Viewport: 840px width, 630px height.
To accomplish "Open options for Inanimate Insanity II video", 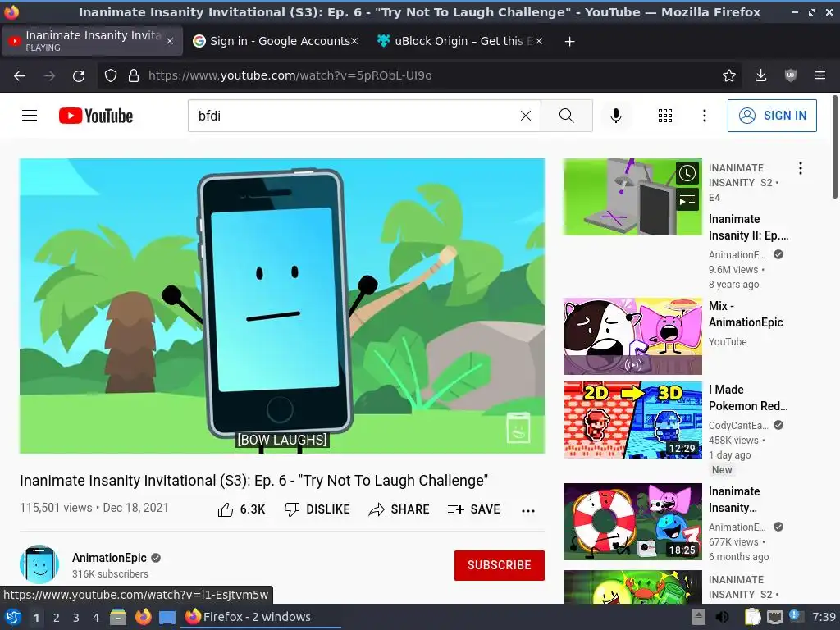I will pyautogui.click(x=801, y=168).
